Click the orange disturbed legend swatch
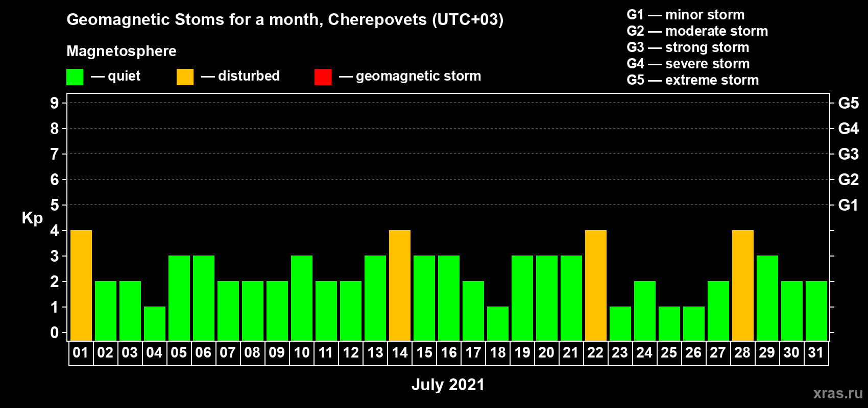Viewport: 868px width, 408px height. (x=185, y=77)
